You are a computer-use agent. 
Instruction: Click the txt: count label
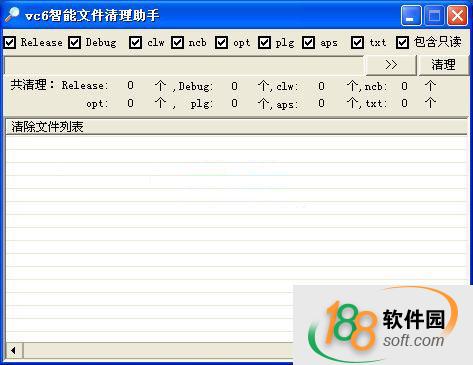[x=376, y=104]
